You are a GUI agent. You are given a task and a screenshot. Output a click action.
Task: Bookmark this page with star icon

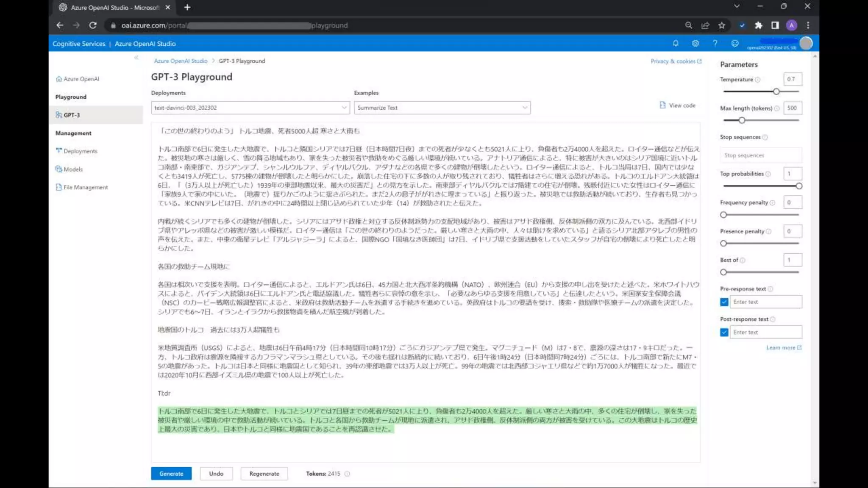722,25
